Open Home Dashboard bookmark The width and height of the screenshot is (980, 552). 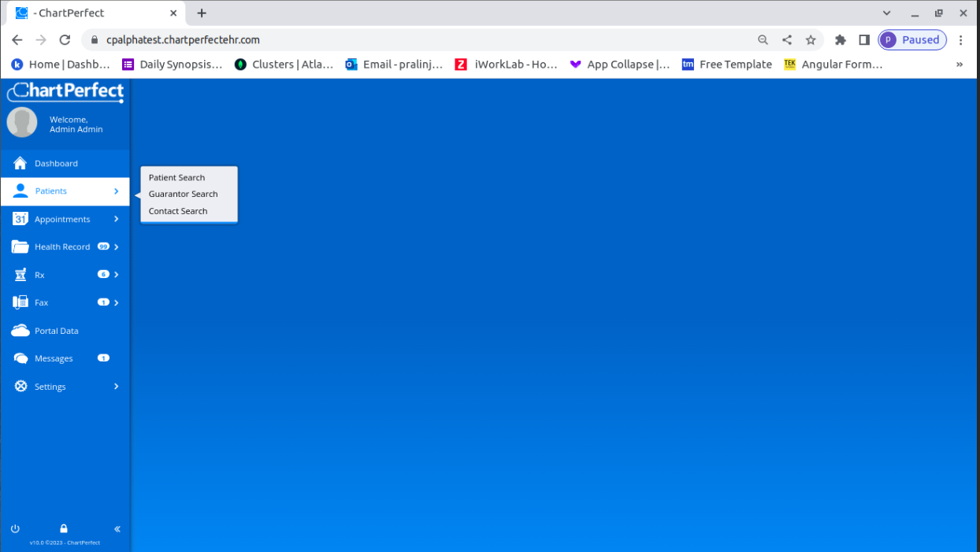60,65
